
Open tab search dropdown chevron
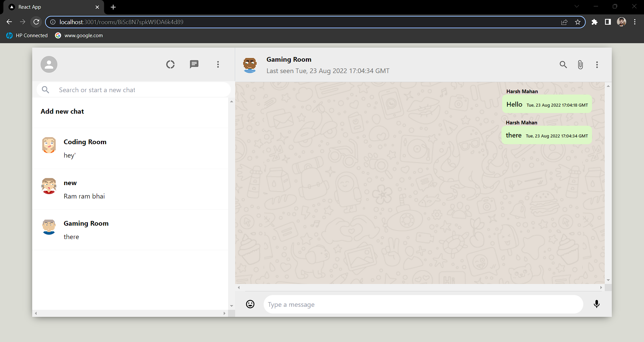[x=577, y=6]
